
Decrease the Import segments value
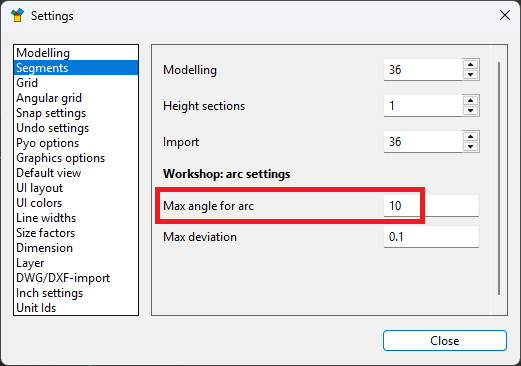point(470,147)
